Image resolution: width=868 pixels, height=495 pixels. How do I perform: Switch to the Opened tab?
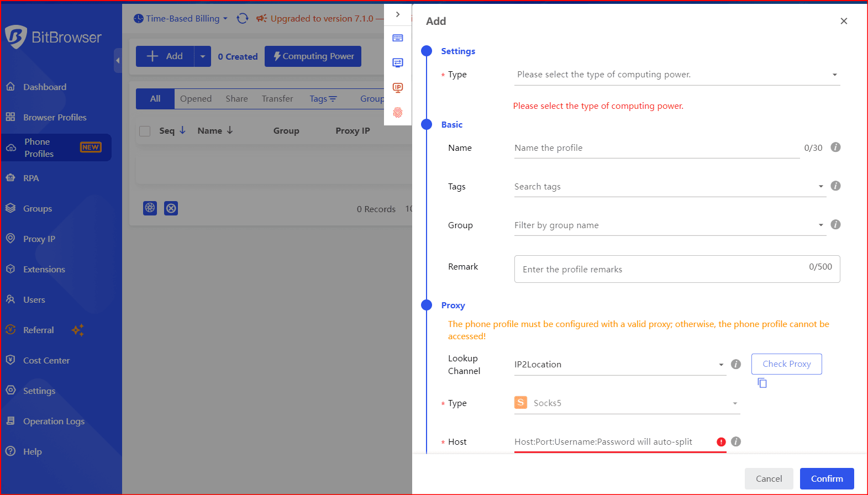point(196,99)
